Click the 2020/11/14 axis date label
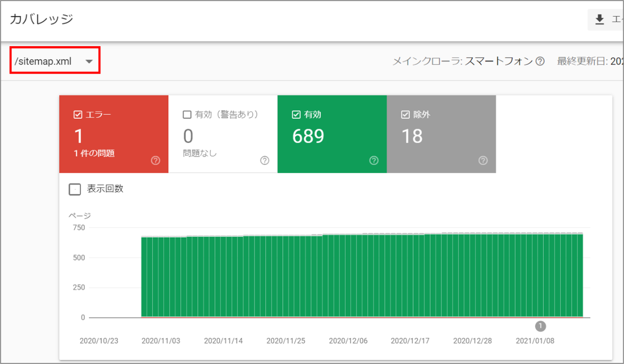 point(224,340)
